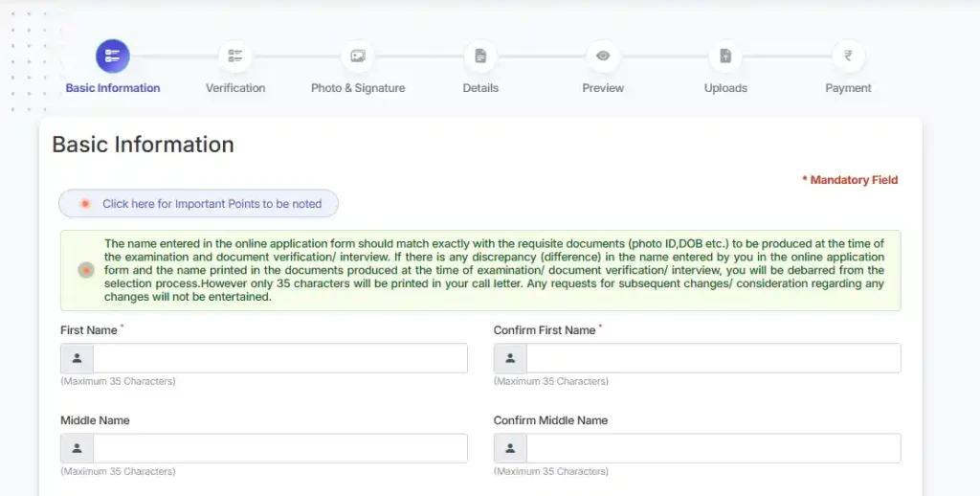Click the 'Basic Information' page heading

[144, 145]
